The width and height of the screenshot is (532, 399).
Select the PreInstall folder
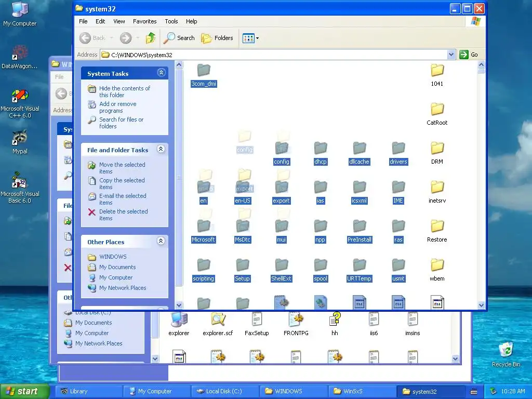(x=360, y=231)
